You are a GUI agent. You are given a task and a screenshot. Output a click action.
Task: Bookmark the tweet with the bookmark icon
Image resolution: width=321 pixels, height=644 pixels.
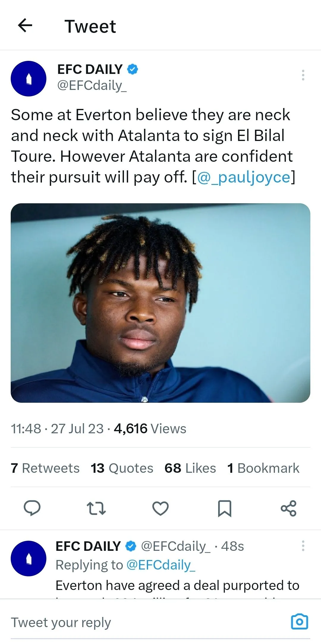tap(225, 508)
